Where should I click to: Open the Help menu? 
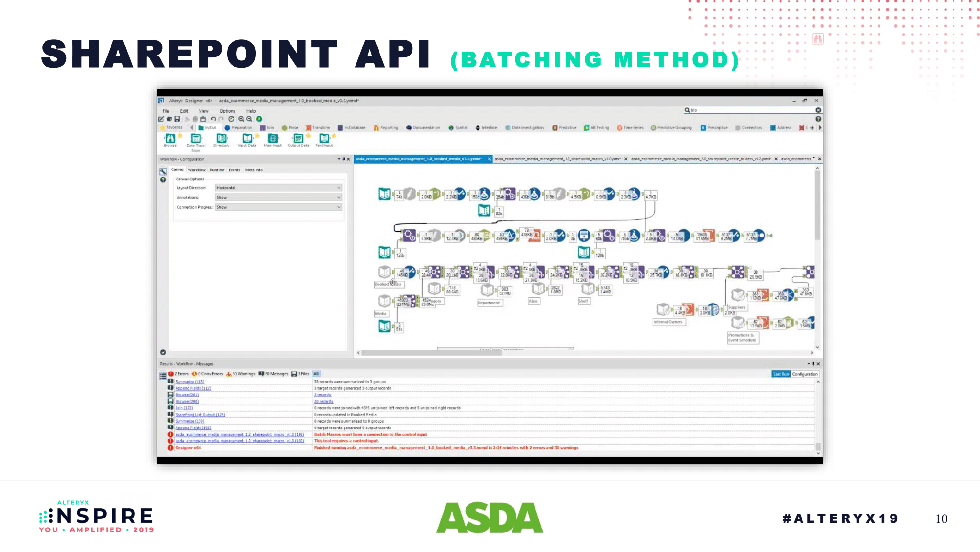[x=251, y=111]
